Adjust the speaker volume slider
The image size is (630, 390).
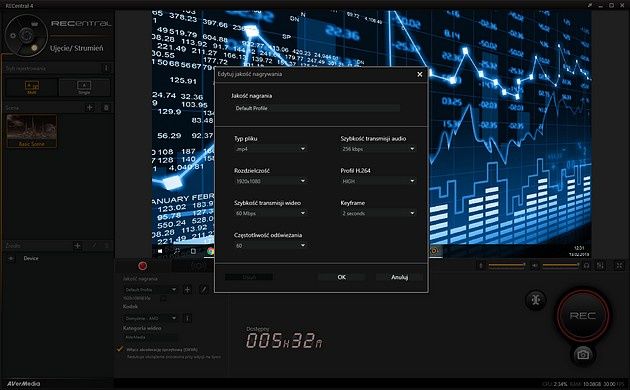560,265
